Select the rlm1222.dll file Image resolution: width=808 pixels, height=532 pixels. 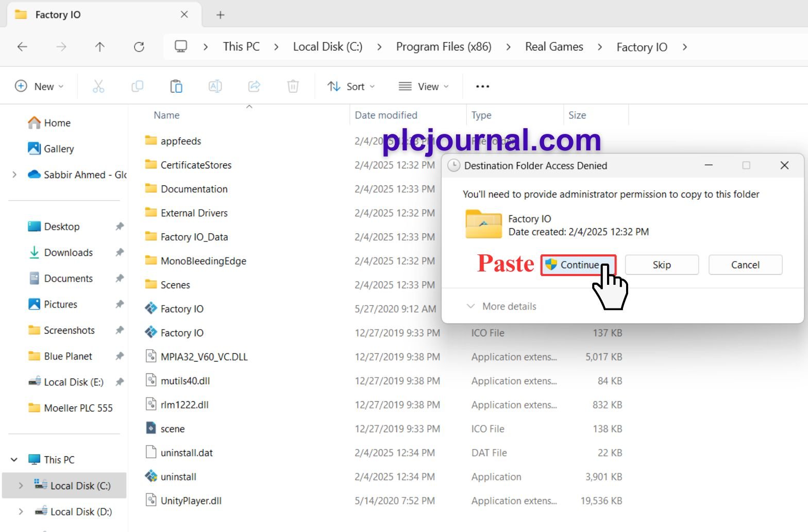(177, 405)
